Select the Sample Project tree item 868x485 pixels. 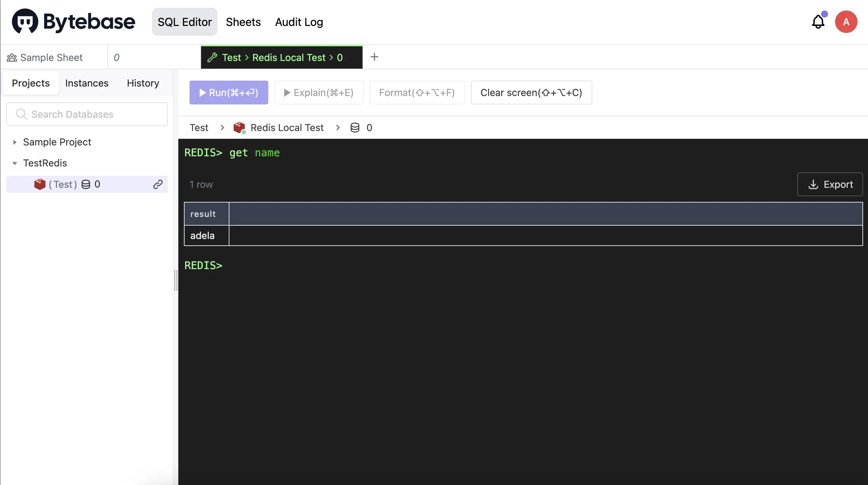coord(57,142)
